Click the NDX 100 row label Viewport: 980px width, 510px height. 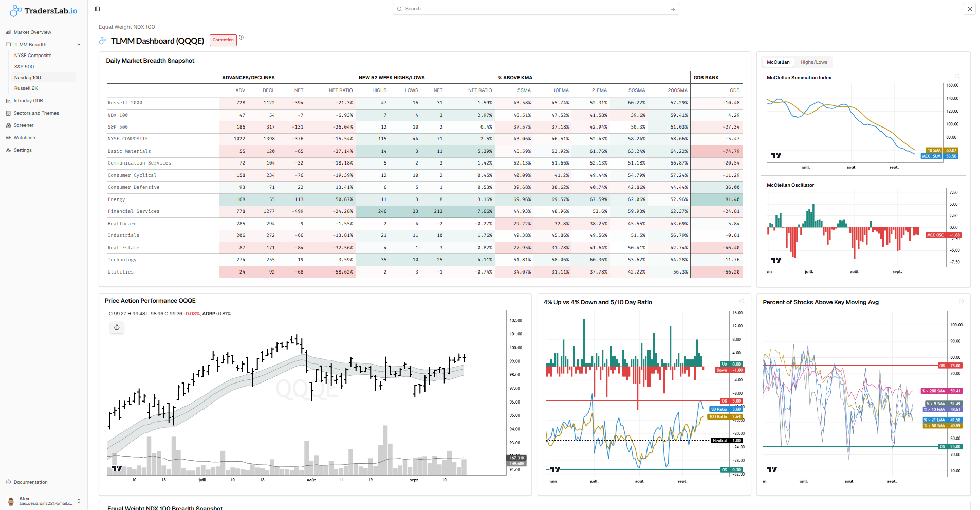(118, 115)
